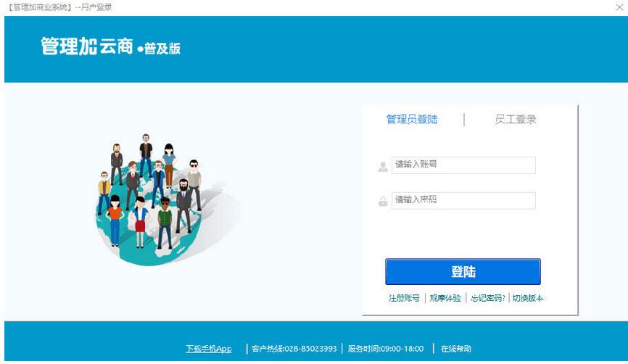Open the 注册账号 link
The height and width of the screenshot is (364, 628).
pos(404,298)
